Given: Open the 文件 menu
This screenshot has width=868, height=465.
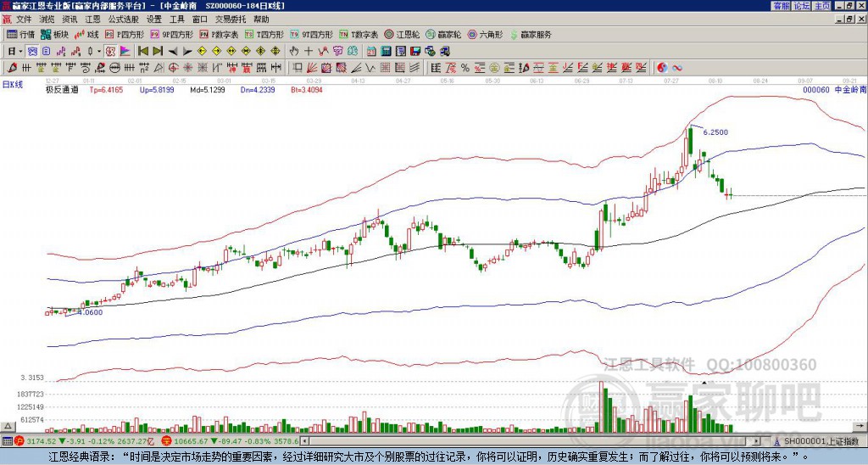Looking at the screenshot, I should click(24, 20).
